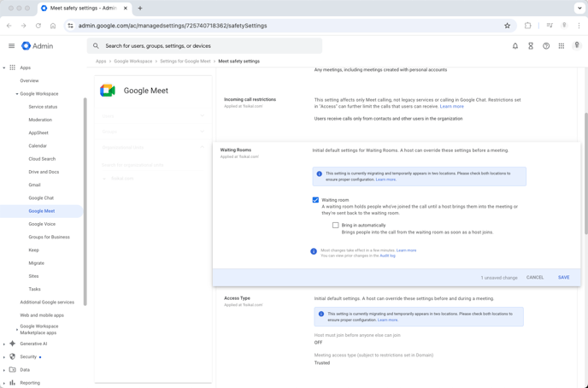Open the account avatar in Admin header
This screenshot has width=588, height=388.
click(577, 45)
